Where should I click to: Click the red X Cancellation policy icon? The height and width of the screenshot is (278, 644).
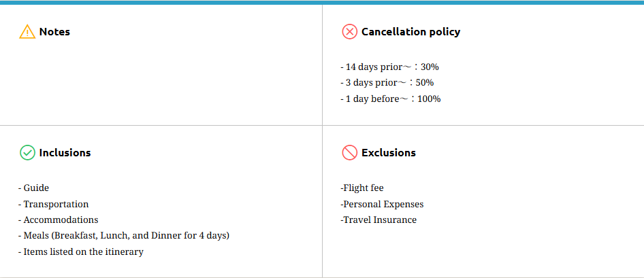(349, 32)
